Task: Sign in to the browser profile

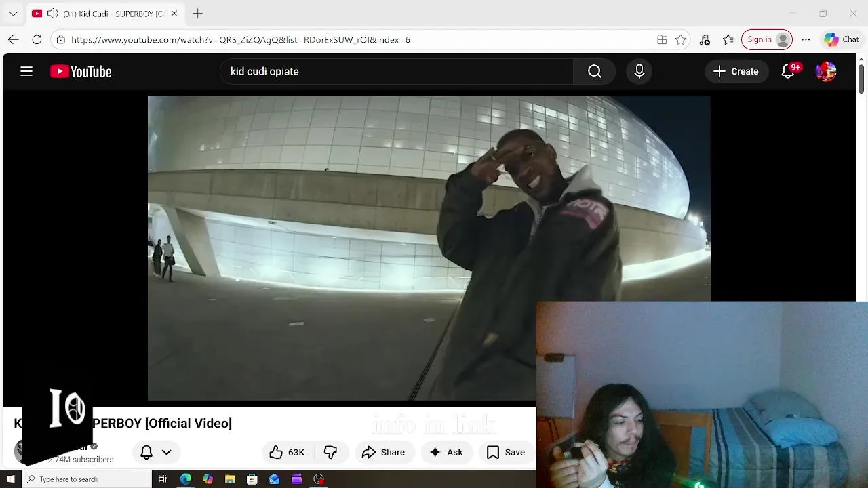Action: (767, 39)
